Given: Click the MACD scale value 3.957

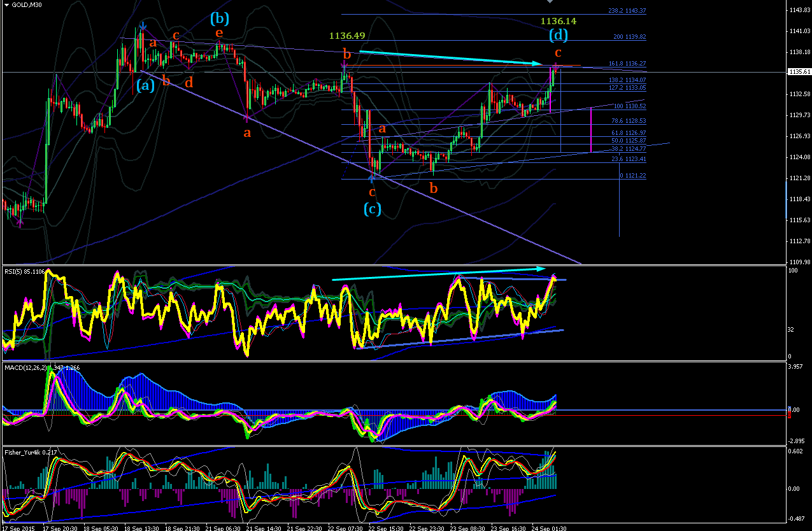Looking at the screenshot, I should [x=797, y=367].
